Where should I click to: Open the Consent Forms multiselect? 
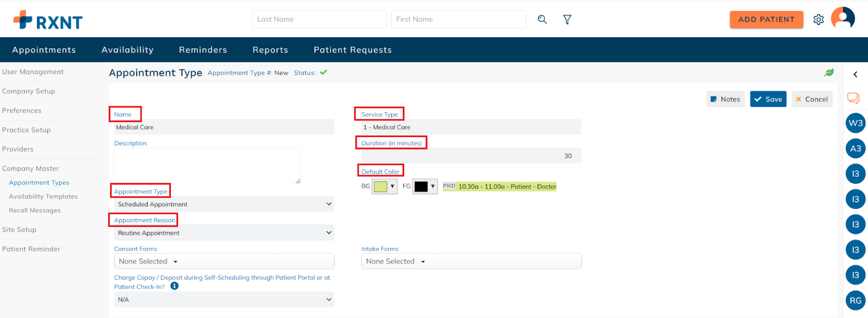click(224, 262)
